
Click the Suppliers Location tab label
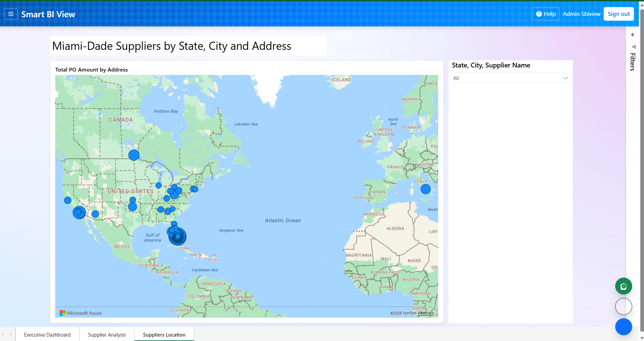pos(164,334)
